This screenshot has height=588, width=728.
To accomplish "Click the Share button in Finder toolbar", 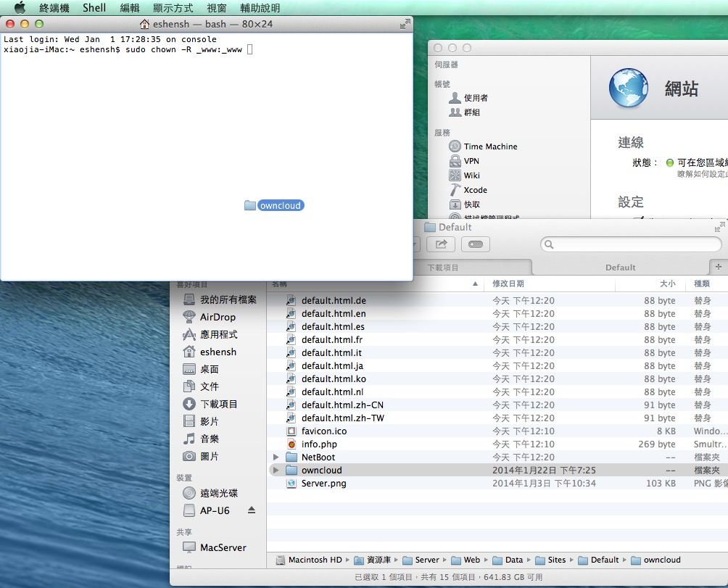I will 444,245.
